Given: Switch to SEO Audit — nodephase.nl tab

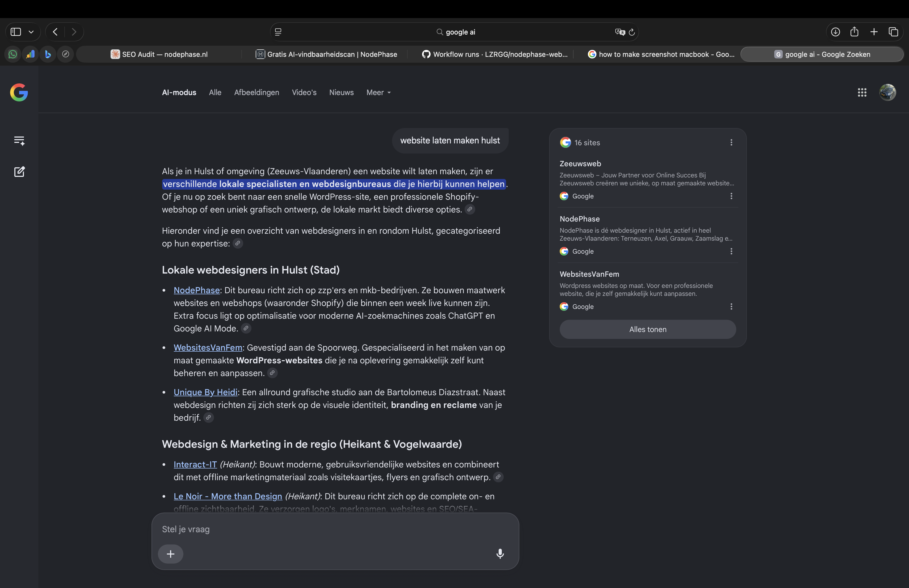Looking at the screenshot, I should point(159,54).
